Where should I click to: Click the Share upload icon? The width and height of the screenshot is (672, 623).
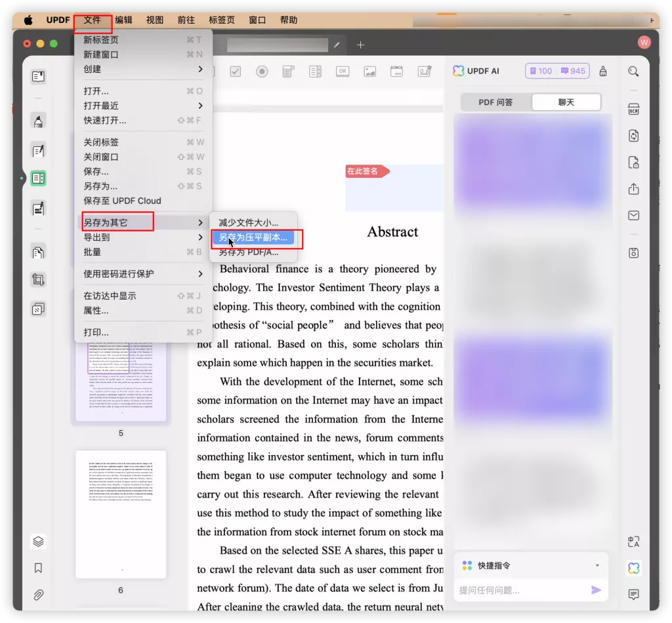pos(633,189)
